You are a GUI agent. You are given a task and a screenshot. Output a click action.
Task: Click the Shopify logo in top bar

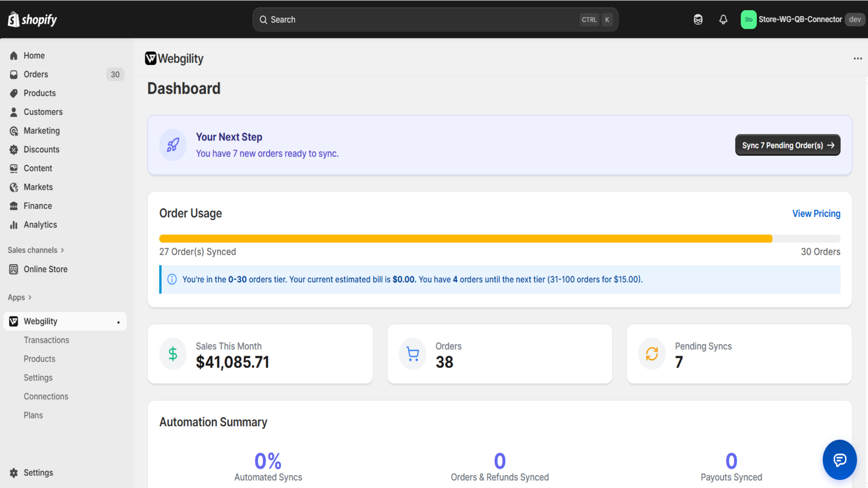pos(32,20)
